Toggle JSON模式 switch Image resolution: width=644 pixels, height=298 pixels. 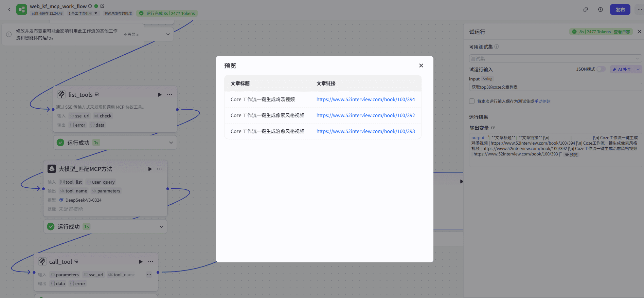coord(601,69)
